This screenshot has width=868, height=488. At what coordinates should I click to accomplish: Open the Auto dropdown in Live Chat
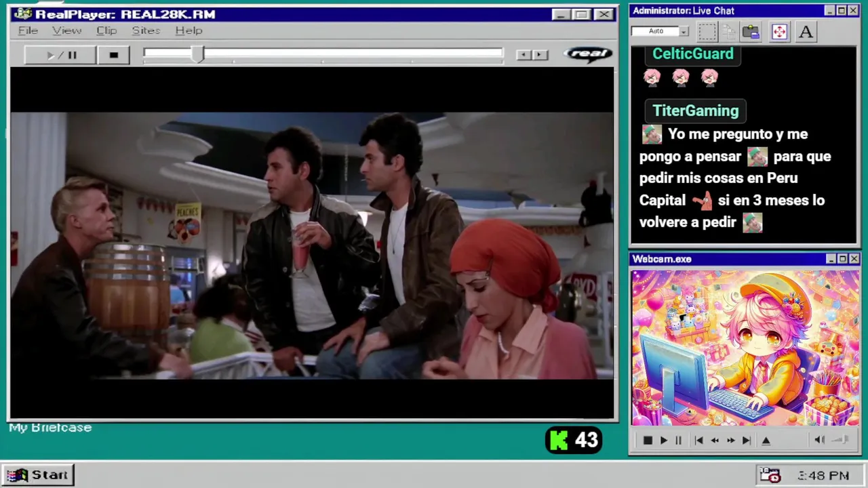684,31
